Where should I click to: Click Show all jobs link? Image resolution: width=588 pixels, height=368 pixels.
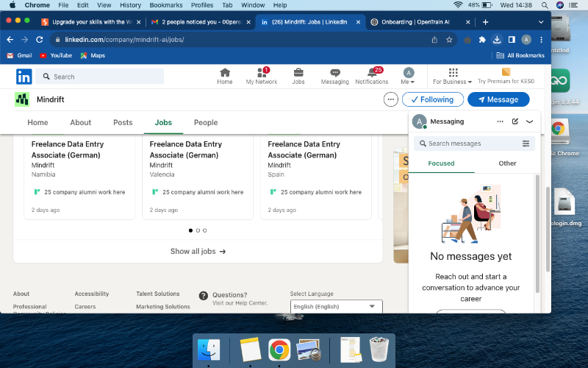point(198,251)
